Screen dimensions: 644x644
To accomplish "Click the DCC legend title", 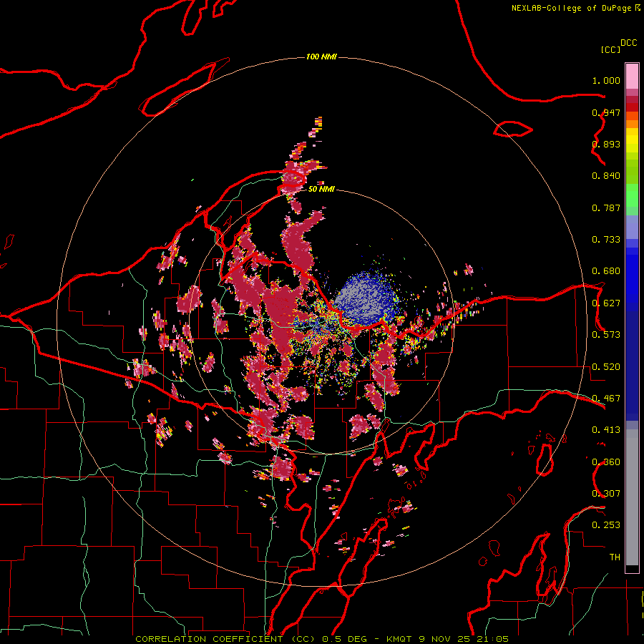I will tap(628, 43).
